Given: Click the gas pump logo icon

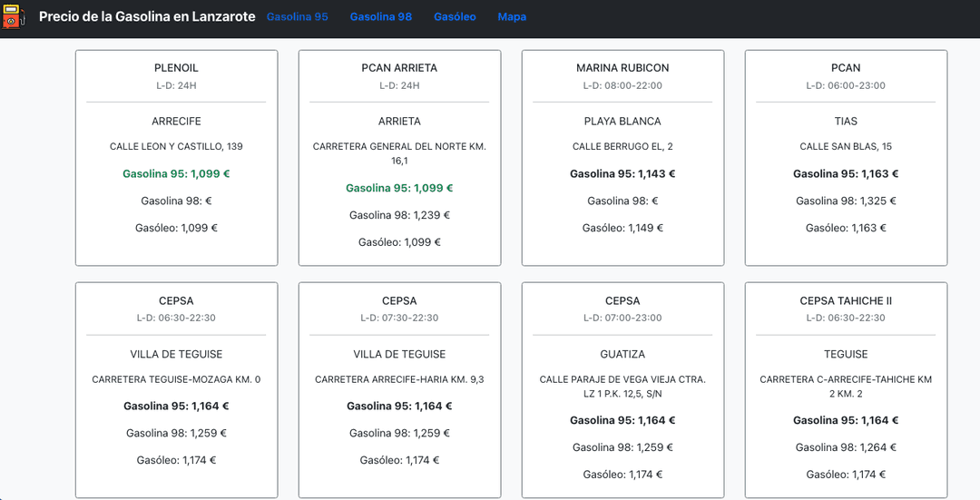Looking at the screenshot, I should point(14,17).
